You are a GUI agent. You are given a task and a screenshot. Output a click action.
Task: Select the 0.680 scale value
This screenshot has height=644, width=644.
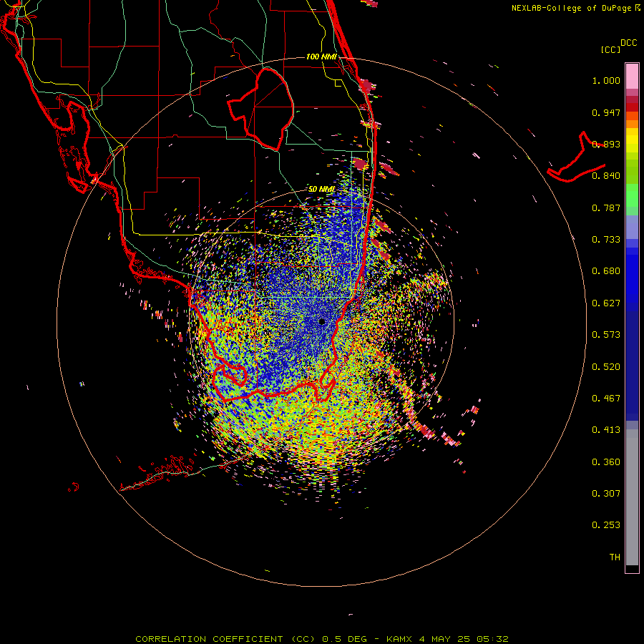(606, 271)
